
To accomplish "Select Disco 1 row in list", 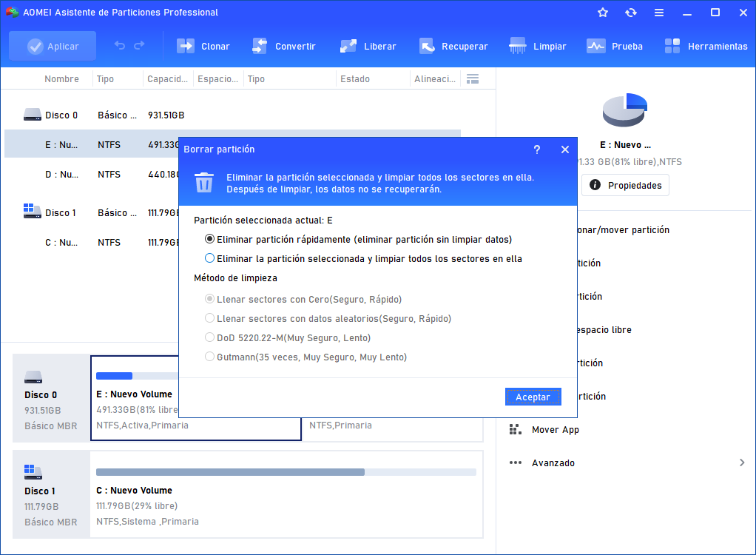I will coord(92,212).
